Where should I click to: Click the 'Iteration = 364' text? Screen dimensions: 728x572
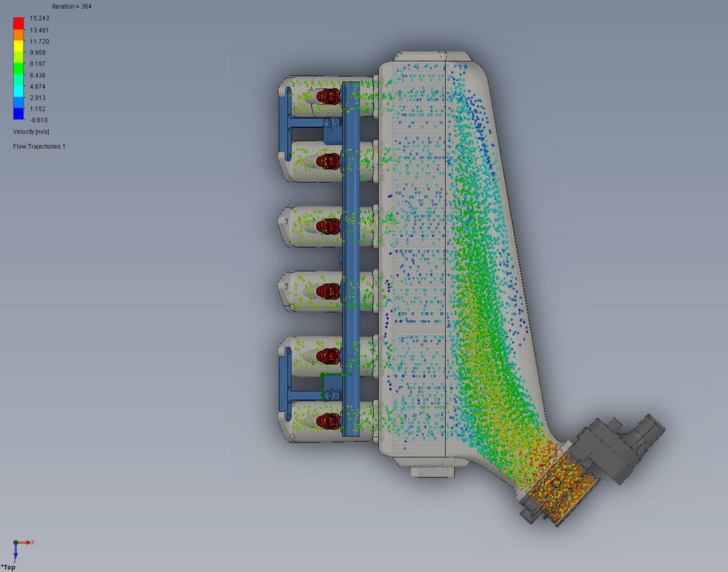[71, 6]
